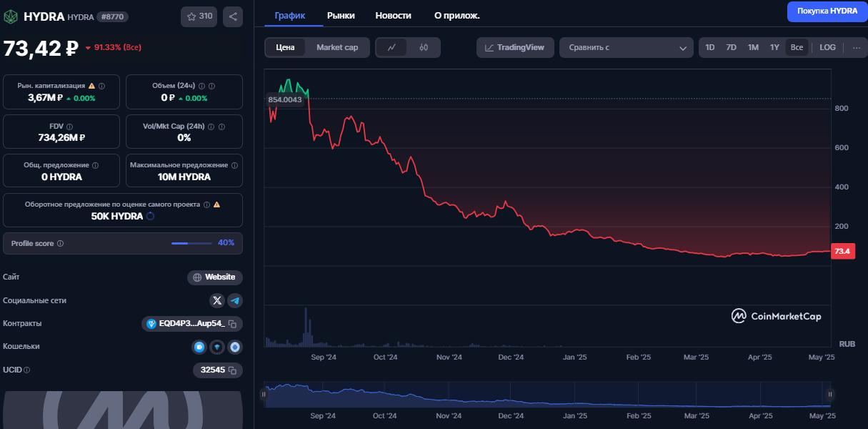Open the X (Twitter) social link

(x=217, y=300)
